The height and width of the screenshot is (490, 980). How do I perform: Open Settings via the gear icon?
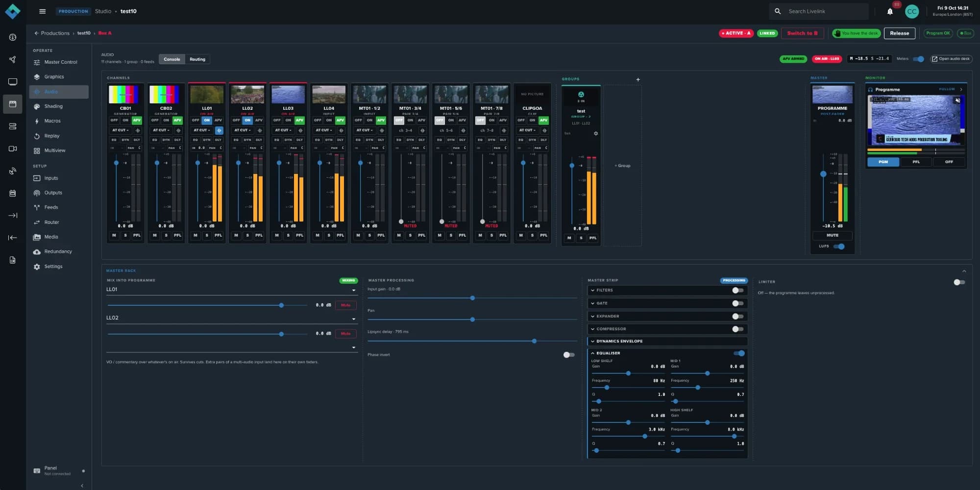click(x=37, y=267)
